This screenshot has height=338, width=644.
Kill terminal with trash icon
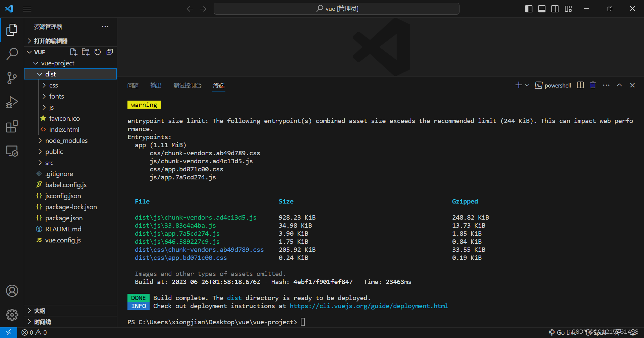[593, 85]
